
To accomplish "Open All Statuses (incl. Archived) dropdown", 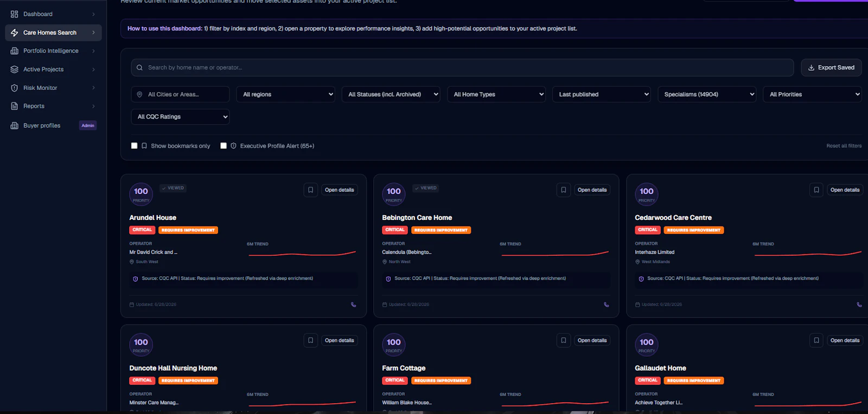I will click(391, 94).
